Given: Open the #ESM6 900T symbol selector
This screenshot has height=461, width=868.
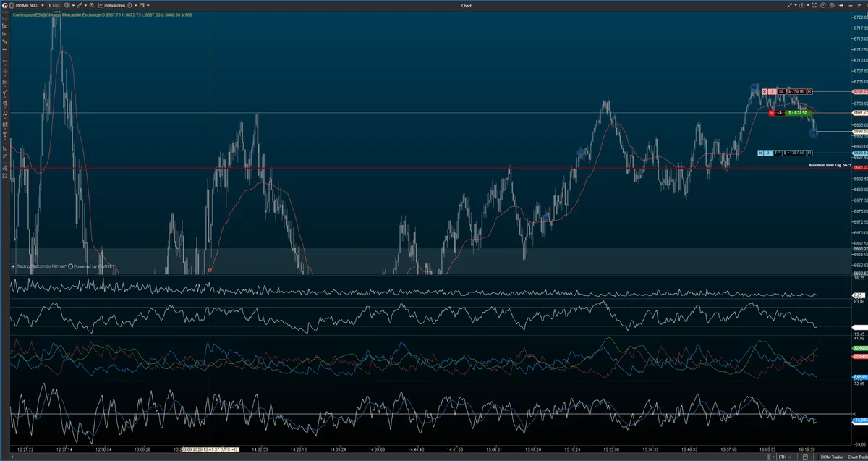Looking at the screenshot, I should [27, 6].
